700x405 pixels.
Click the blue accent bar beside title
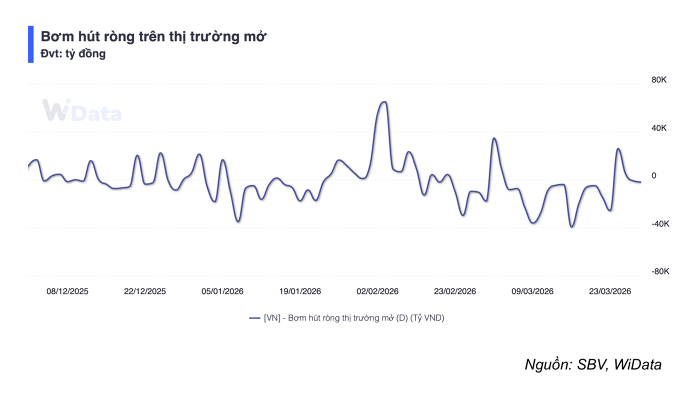coord(30,44)
